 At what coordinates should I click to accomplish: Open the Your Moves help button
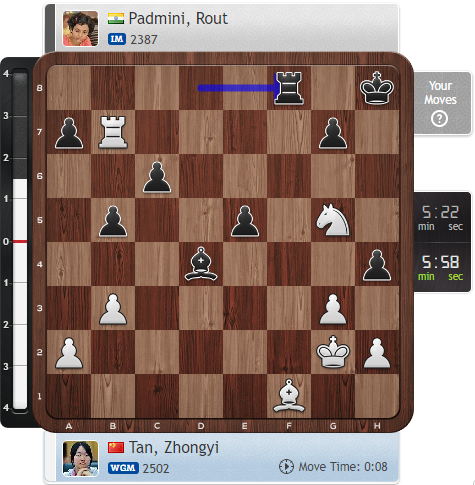coord(439,118)
